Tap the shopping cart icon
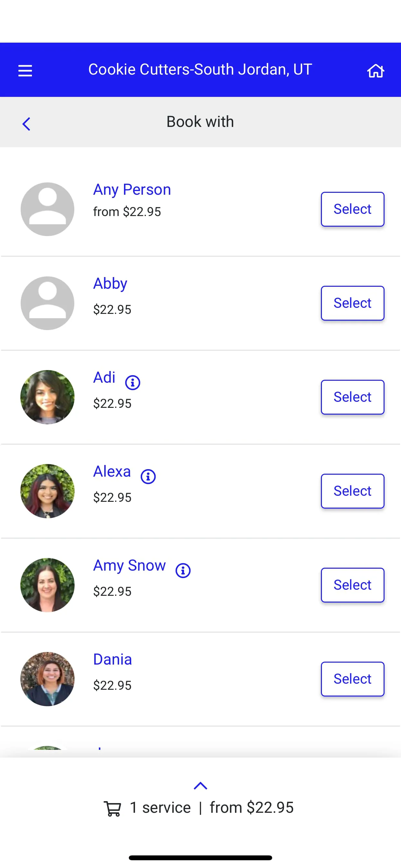This screenshot has height=868, width=401. point(113,808)
